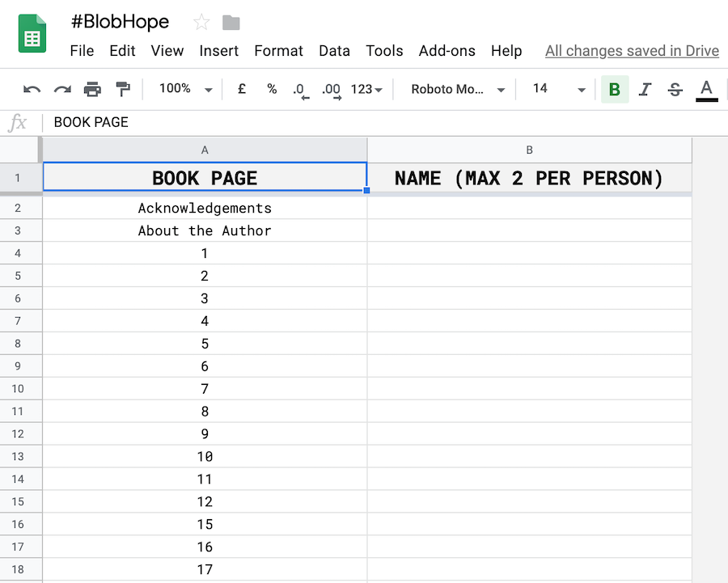Click the print icon
This screenshot has height=583, width=728.
93,89
